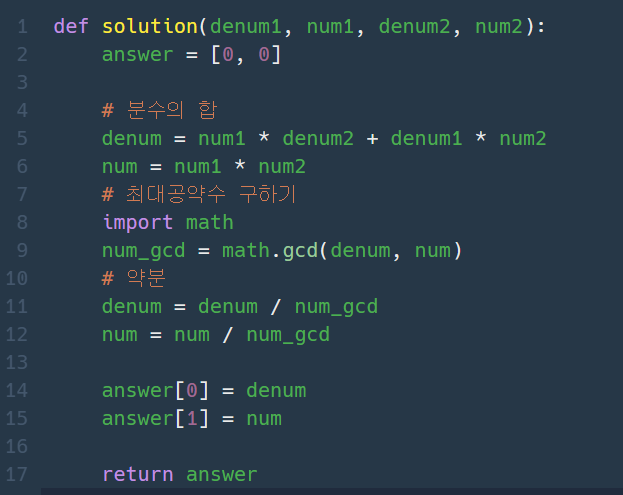Click the def keyword on line 1
The width and height of the screenshot is (623, 495).
pos(71,27)
